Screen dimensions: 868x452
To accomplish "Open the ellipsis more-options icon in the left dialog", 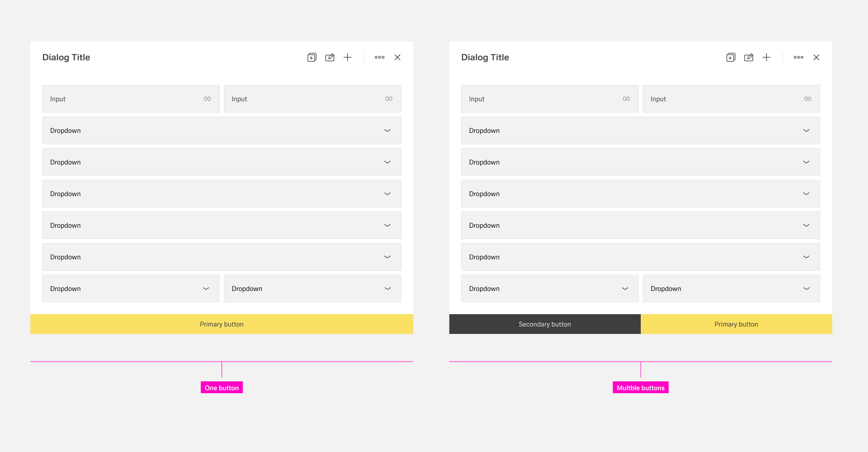I will point(379,57).
